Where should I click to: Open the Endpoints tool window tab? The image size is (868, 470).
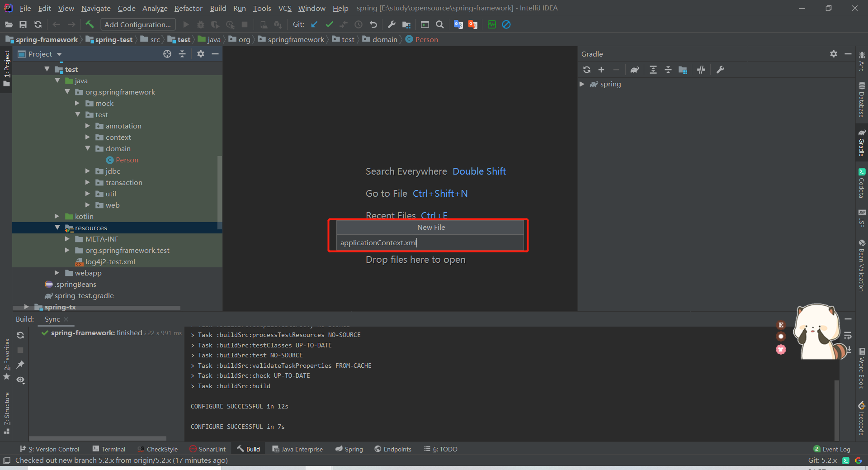coord(393,449)
